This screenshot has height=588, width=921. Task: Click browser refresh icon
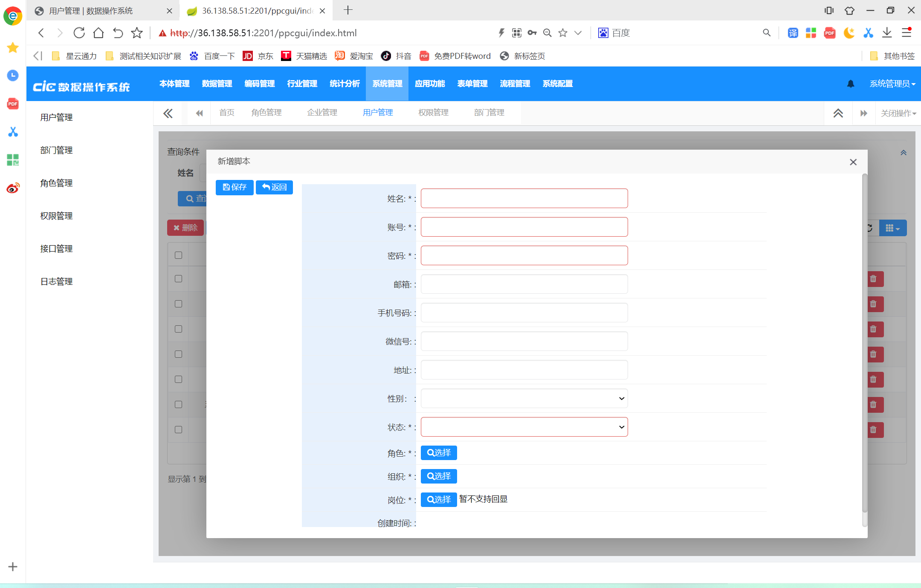coord(79,33)
